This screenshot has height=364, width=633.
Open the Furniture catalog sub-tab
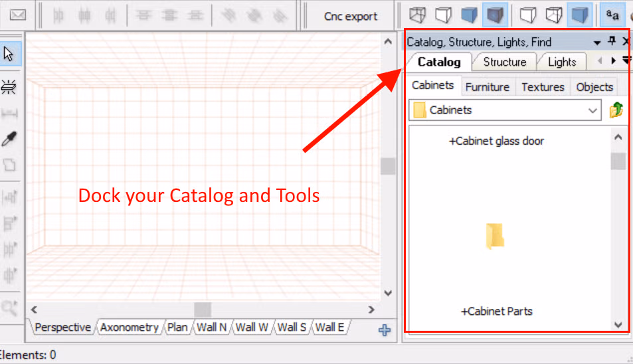click(x=488, y=87)
